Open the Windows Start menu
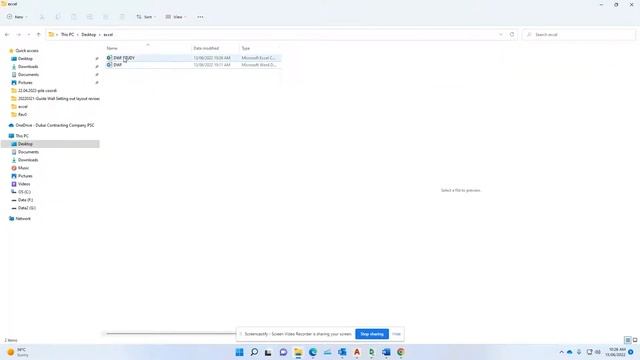640x360 pixels. (240, 352)
